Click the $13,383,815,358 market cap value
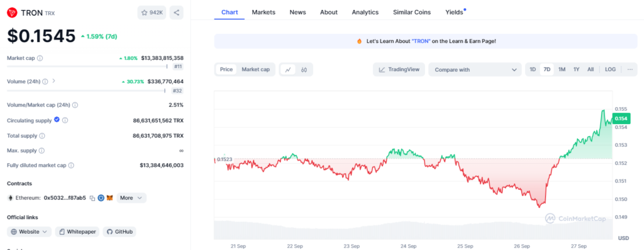Viewport: 644px width, 250px height. pyautogui.click(x=162, y=58)
